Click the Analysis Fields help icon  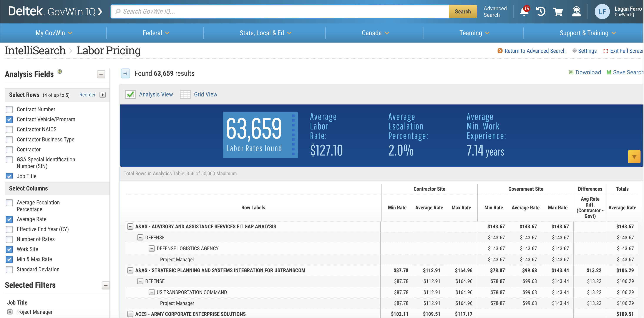click(60, 71)
